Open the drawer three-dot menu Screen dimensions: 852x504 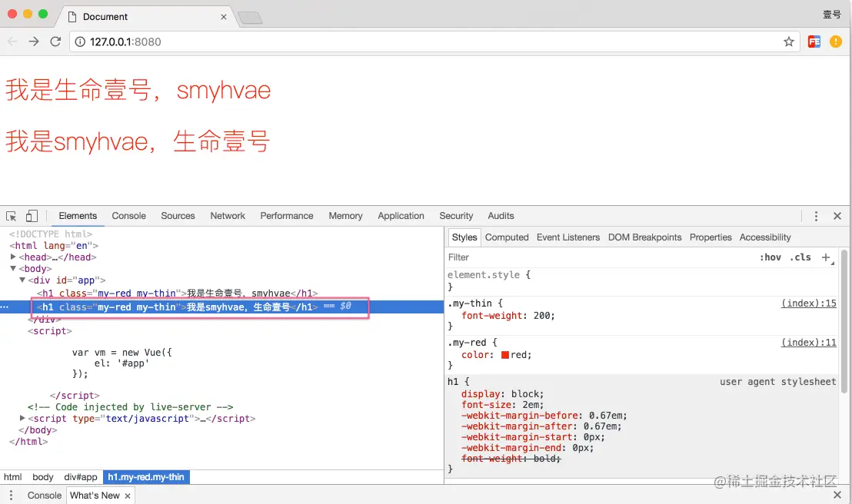pyautogui.click(x=10, y=496)
